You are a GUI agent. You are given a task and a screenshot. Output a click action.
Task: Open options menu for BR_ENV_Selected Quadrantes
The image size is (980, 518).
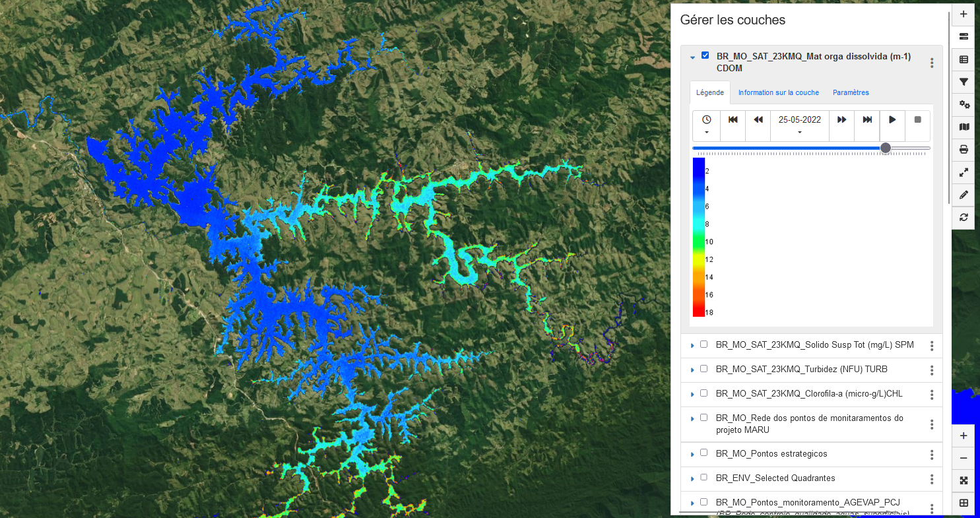(932, 479)
